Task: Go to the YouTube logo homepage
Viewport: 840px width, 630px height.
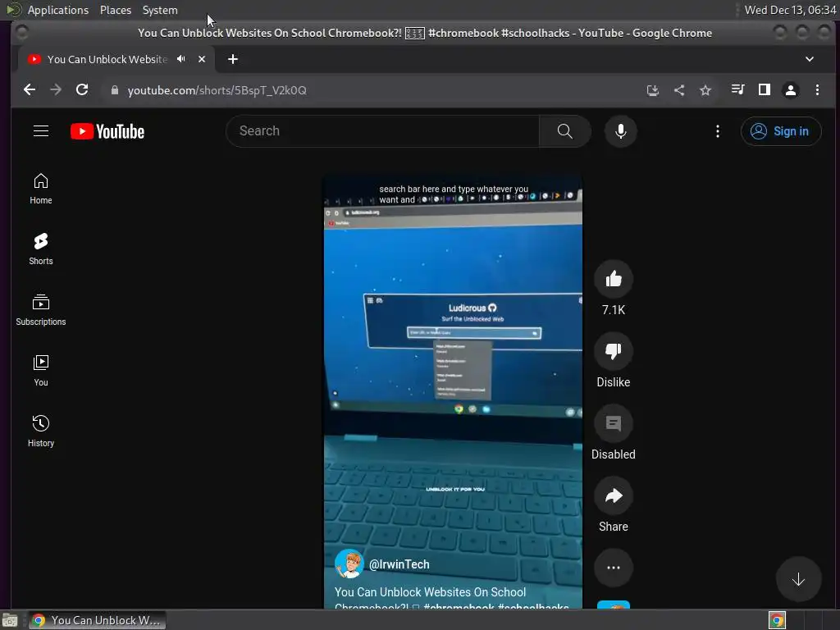Action: pos(107,131)
